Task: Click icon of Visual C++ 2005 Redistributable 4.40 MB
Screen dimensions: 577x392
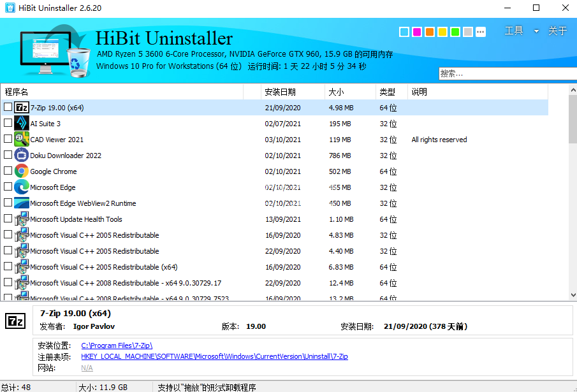Action: click(21, 250)
